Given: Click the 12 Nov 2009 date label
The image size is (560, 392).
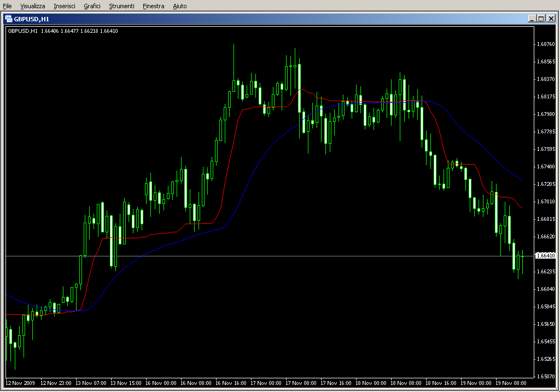Looking at the screenshot, I should pyautogui.click(x=20, y=383).
